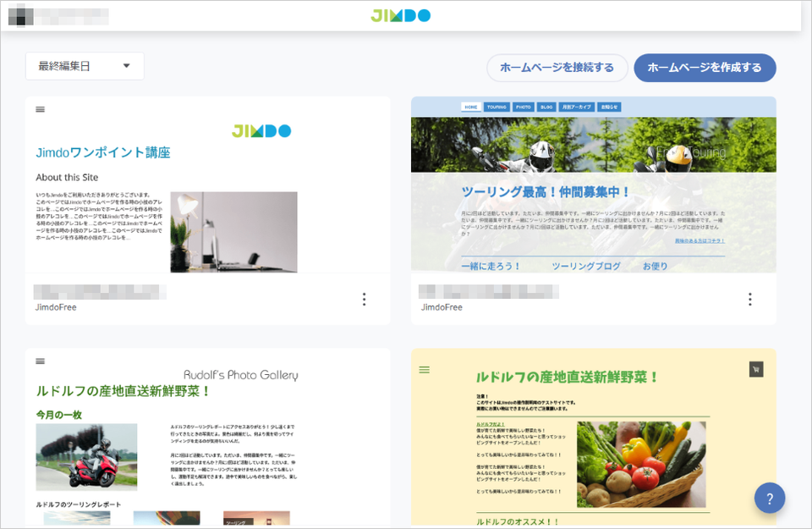Select the yellow vegetable shop site thumbnail

coord(594,437)
